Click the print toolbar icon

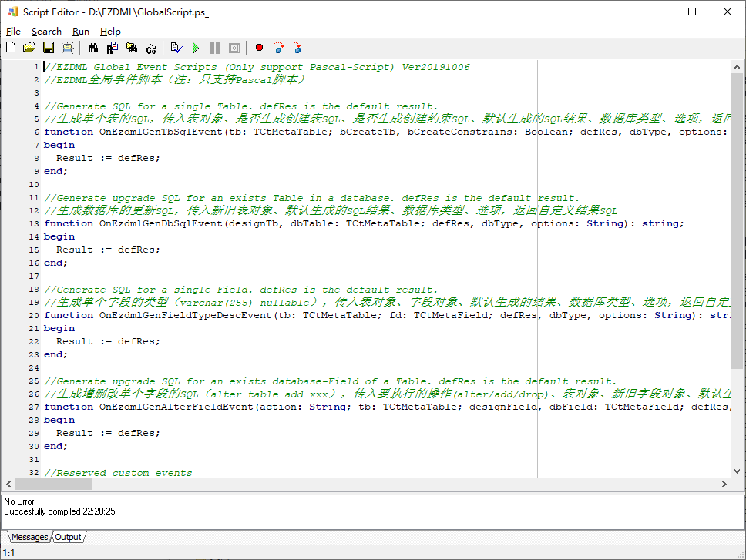[x=68, y=48]
